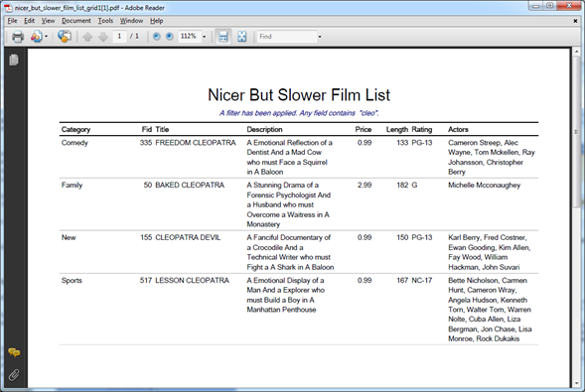Click the Print icon in toolbar
Image resolution: width=585 pixels, height=392 pixels.
tap(18, 37)
